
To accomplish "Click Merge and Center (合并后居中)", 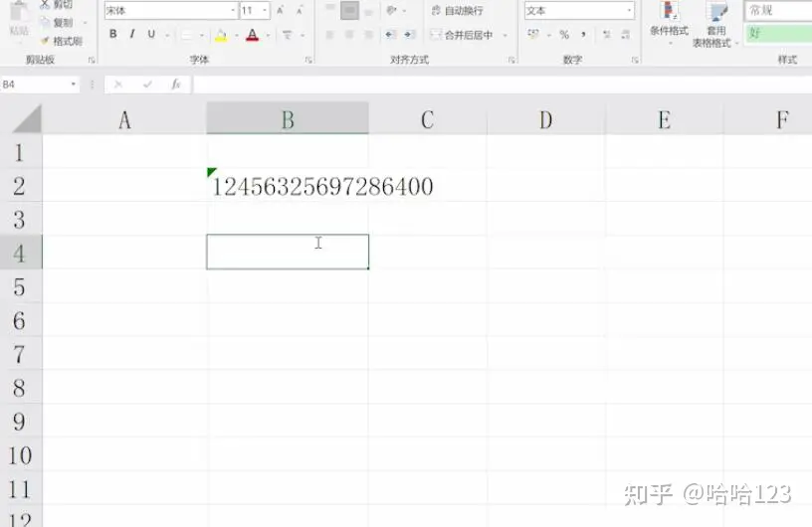I will tap(462, 35).
